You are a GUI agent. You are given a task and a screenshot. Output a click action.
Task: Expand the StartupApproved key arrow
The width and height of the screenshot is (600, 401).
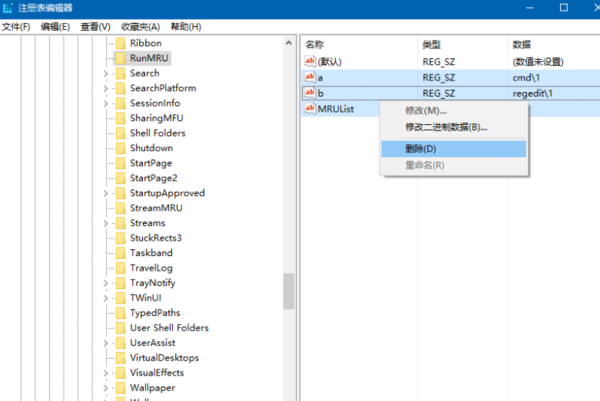(106, 193)
